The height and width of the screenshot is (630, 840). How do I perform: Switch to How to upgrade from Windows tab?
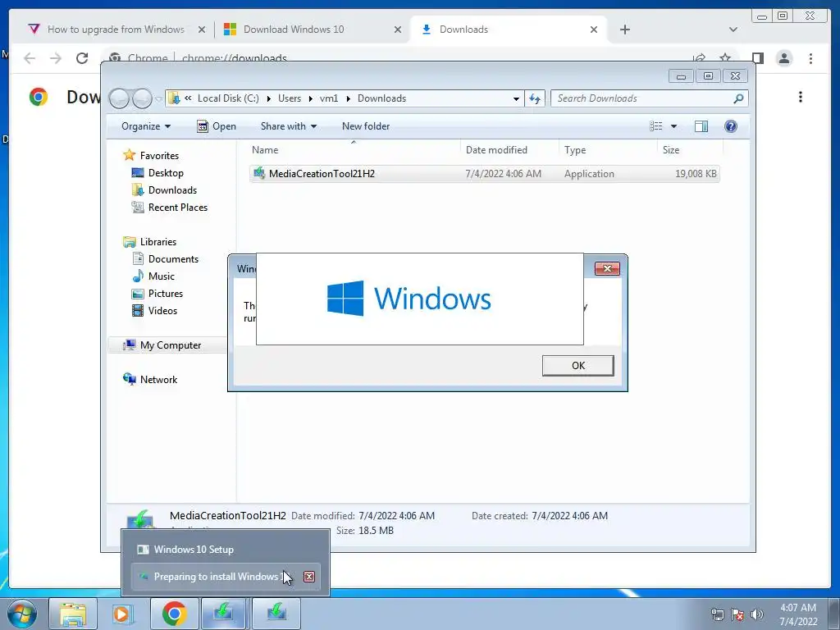click(x=116, y=30)
